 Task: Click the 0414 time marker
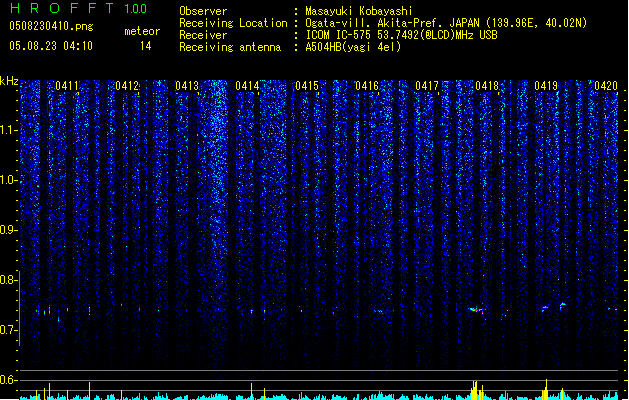click(247, 86)
